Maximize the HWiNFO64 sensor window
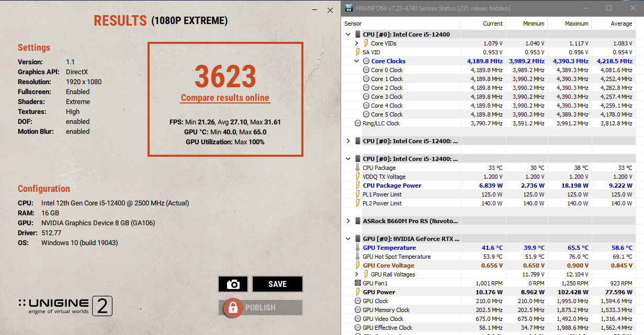The image size is (644, 335). coord(608,8)
